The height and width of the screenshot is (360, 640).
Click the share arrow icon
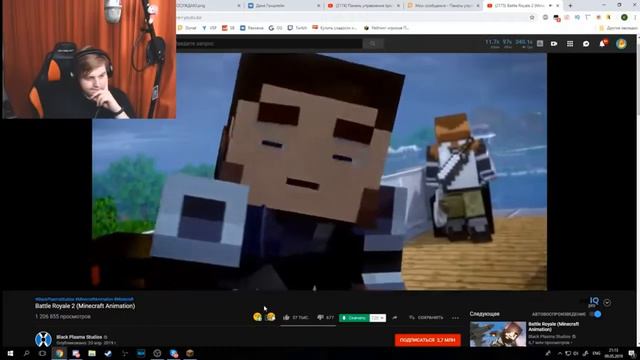tap(395, 318)
